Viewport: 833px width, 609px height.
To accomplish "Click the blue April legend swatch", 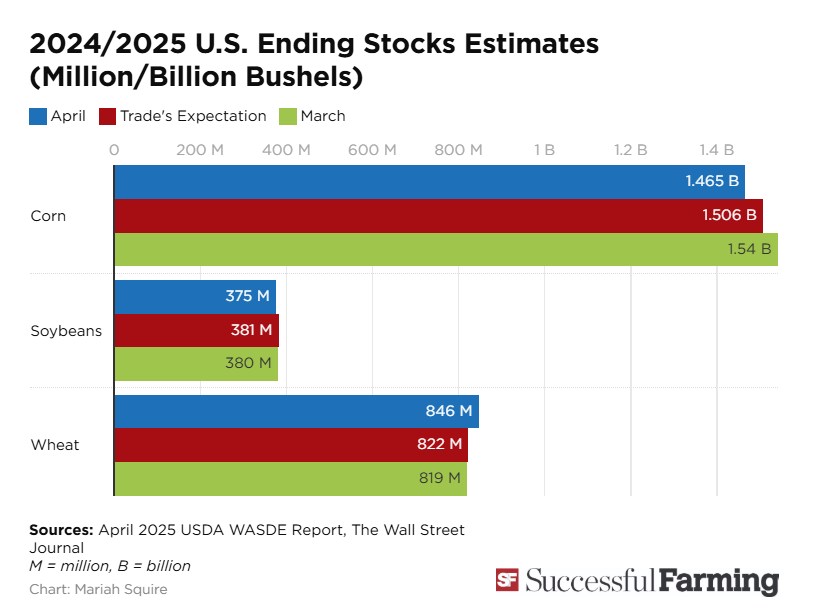I will [x=38, y=116].
